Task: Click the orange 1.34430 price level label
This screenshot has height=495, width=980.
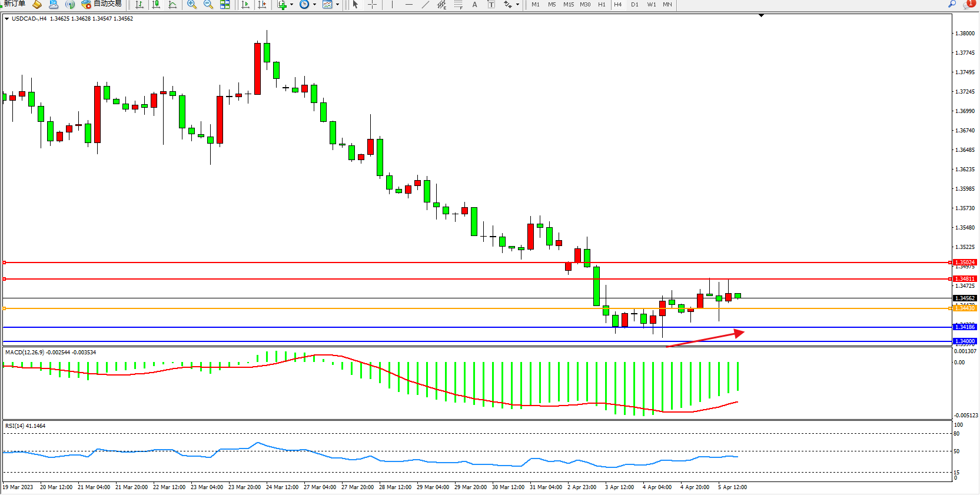Action: pyautogui.click(x=965, y=308)
